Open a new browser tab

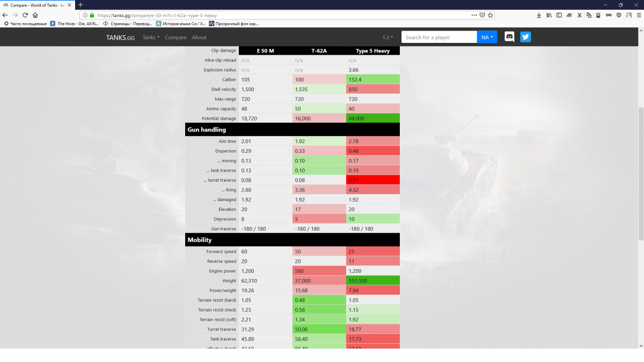pyautogui.click(x=80, y=5)
